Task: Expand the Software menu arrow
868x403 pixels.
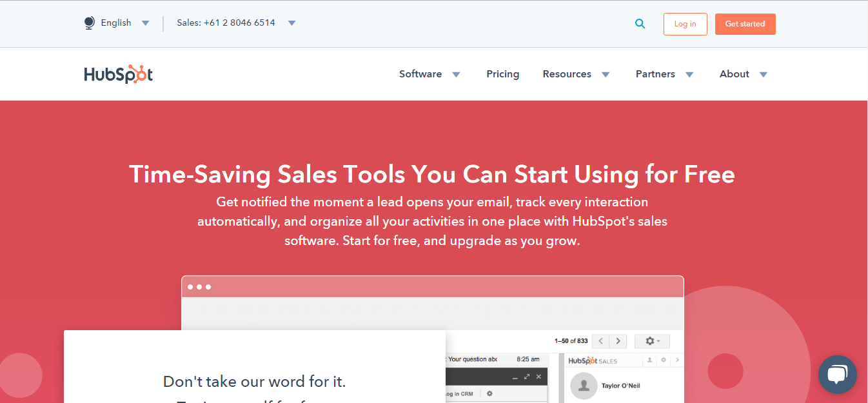Action: (456, 75)
